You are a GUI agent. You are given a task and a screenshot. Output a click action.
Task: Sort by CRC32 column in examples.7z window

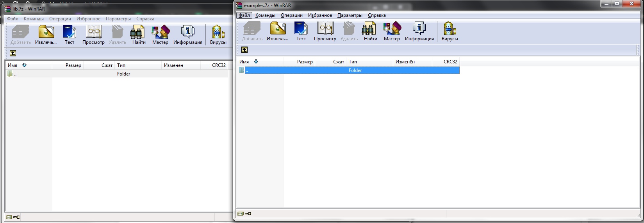[x=446, y=62]
